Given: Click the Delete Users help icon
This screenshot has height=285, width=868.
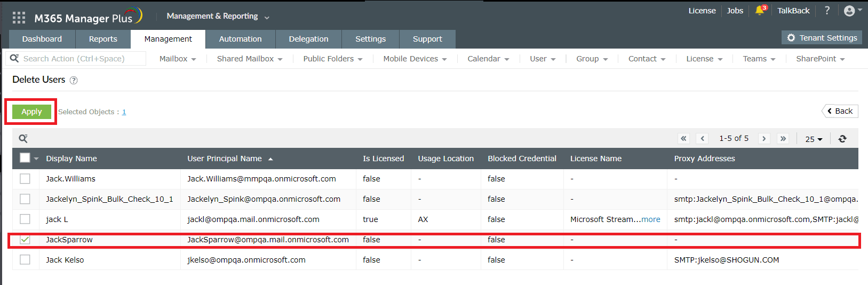Looking at the screenshot, I should tap(74, 80).
